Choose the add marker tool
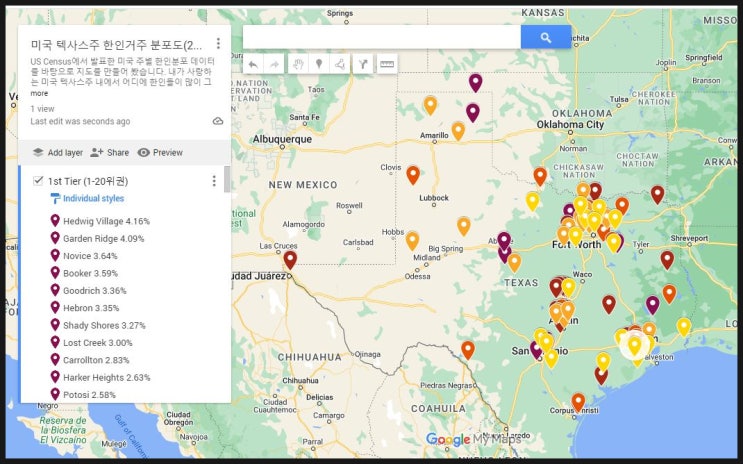This screenshot has height=464, width=743. pos(319,64)
